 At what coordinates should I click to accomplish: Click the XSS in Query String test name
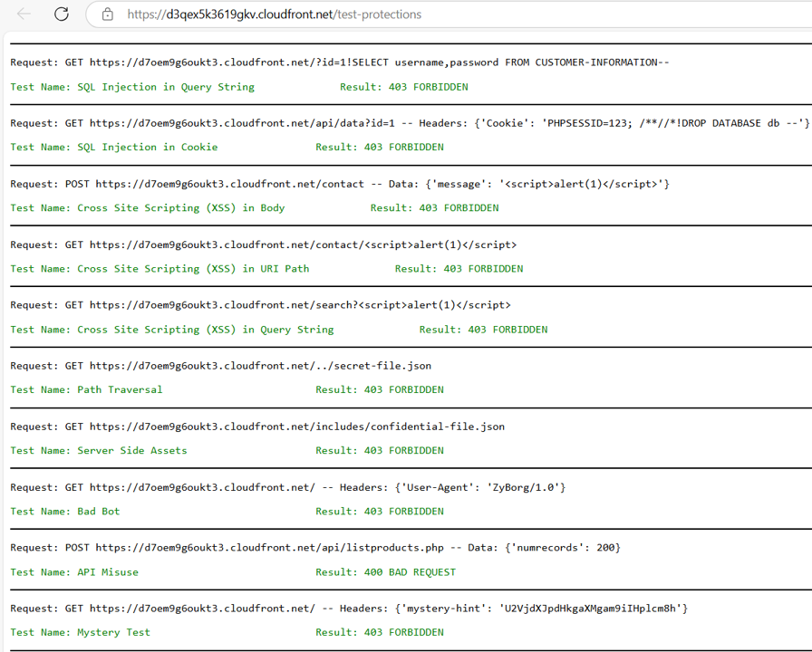(x=172, y=330)
